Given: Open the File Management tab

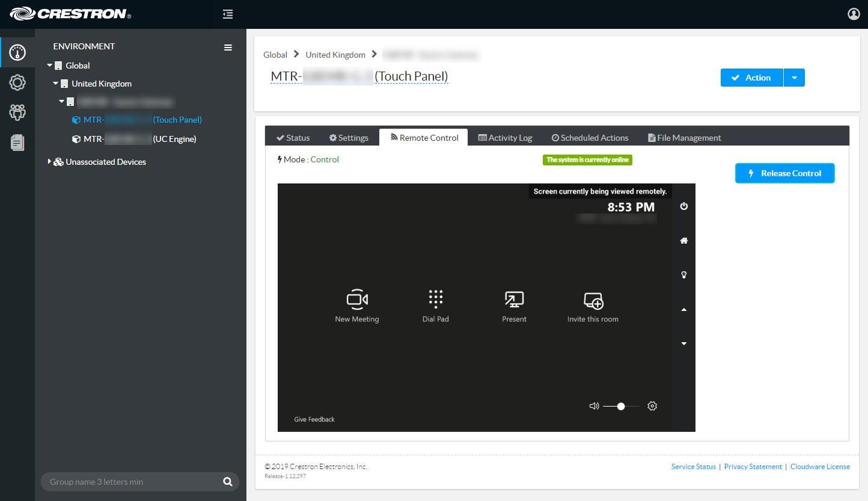Looking at the screenshot, I should coord(685,138).
